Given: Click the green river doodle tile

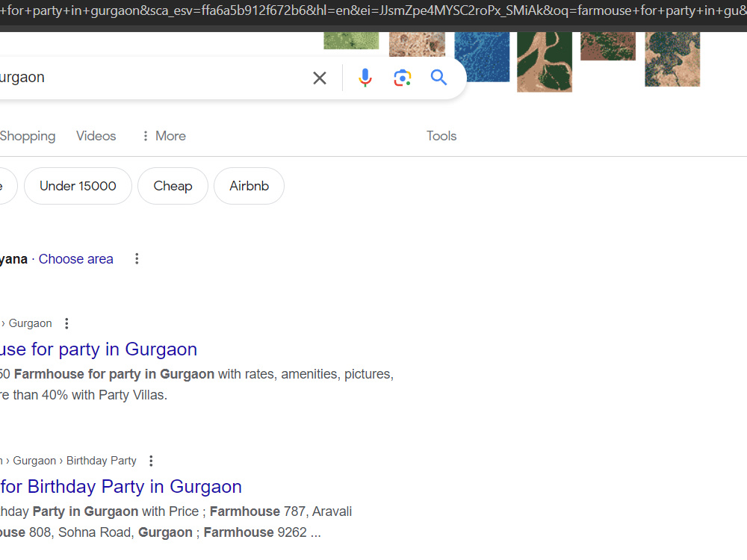Looking at the screenshot, I should [x=545, y=62].
